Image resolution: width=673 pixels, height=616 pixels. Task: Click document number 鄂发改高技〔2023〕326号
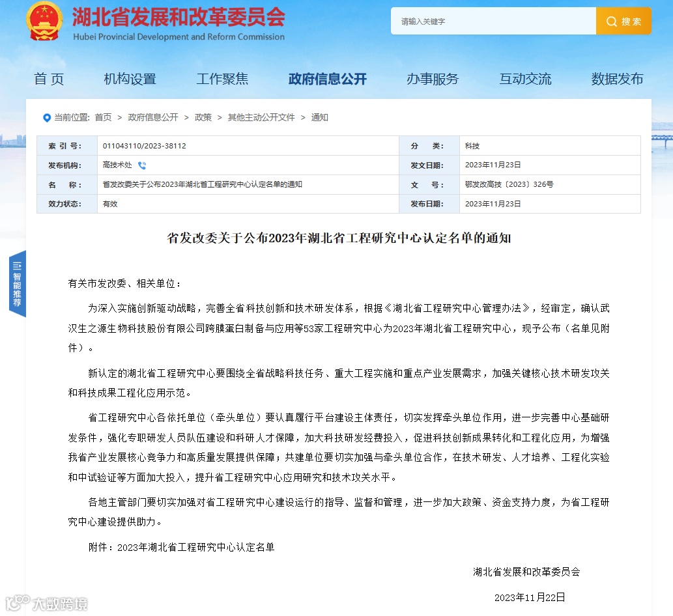tap(509, 184)
